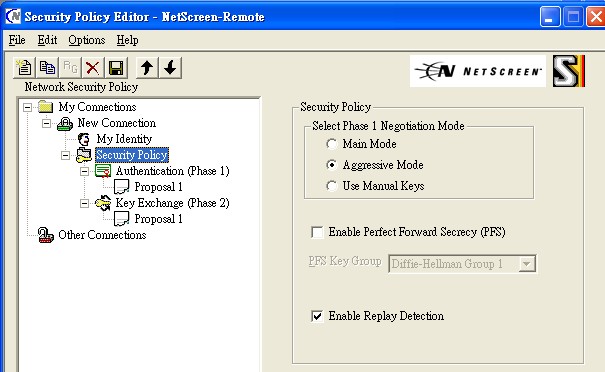The image size is (605, 372).
Task: Open the Options menu
Action: [87, 40]
